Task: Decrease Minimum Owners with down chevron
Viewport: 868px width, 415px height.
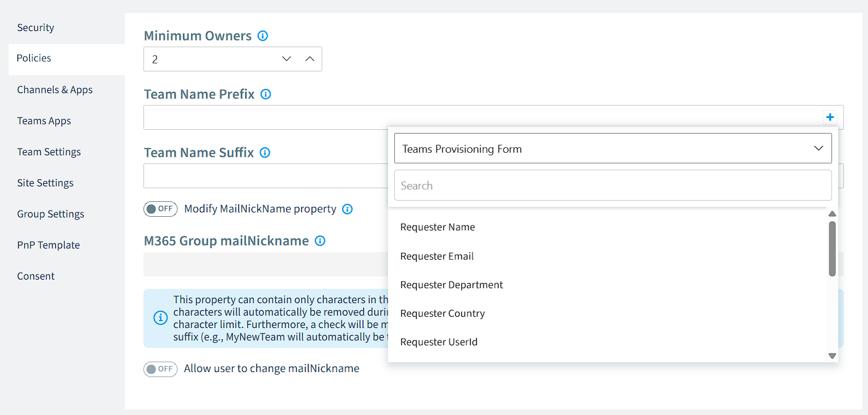Action: point(286,59)
